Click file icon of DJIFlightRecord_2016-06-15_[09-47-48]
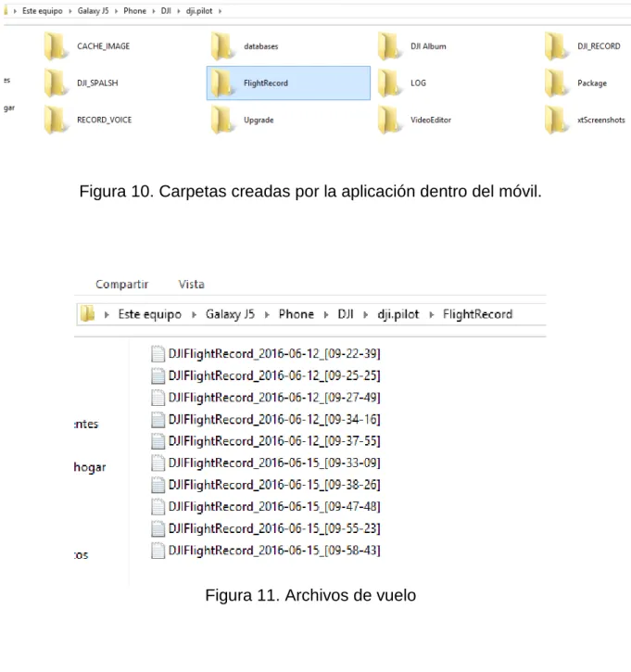The height and width of the screenshot is (672, 631). coord(158,507)
